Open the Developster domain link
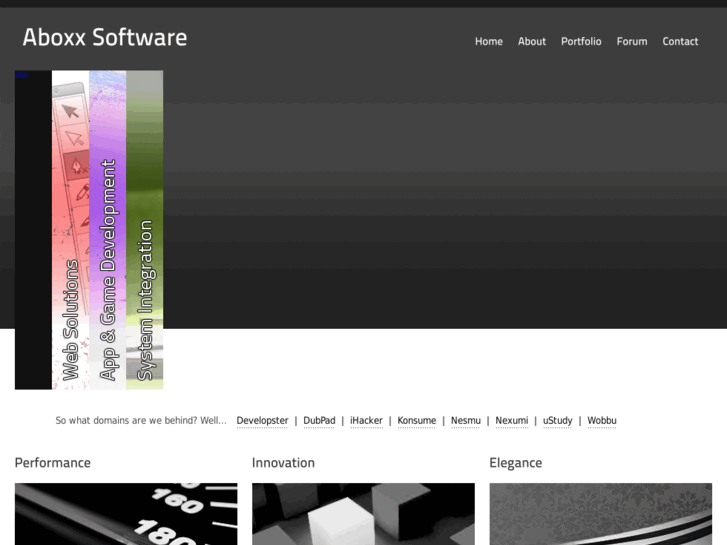This screenshot has width=727, height=545. pyautogui.click(x=262, y=421)
